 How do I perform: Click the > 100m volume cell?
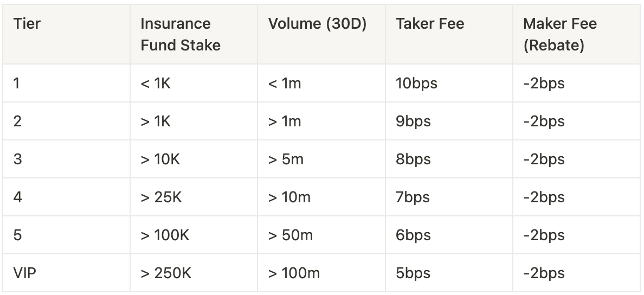pos(294,273)
